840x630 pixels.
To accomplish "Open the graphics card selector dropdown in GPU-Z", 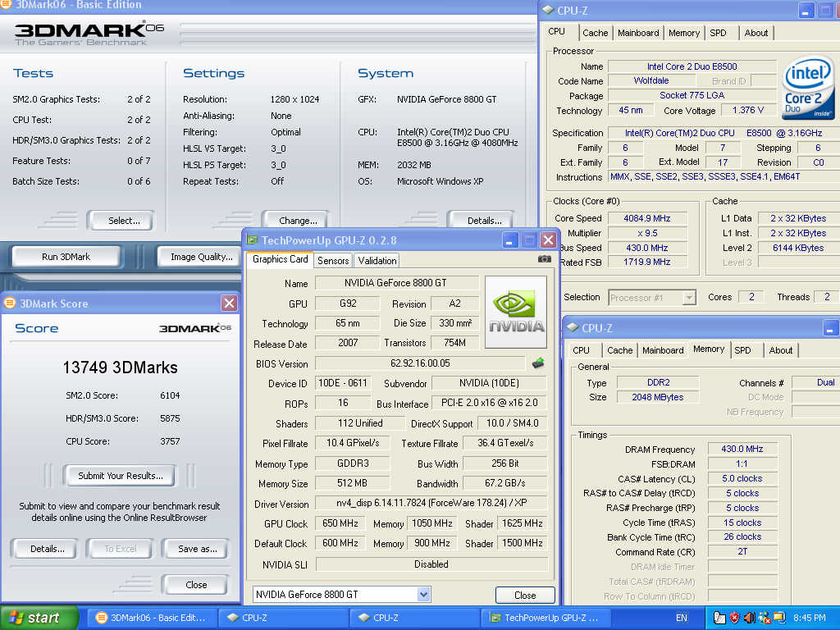I will click(423, 594).
